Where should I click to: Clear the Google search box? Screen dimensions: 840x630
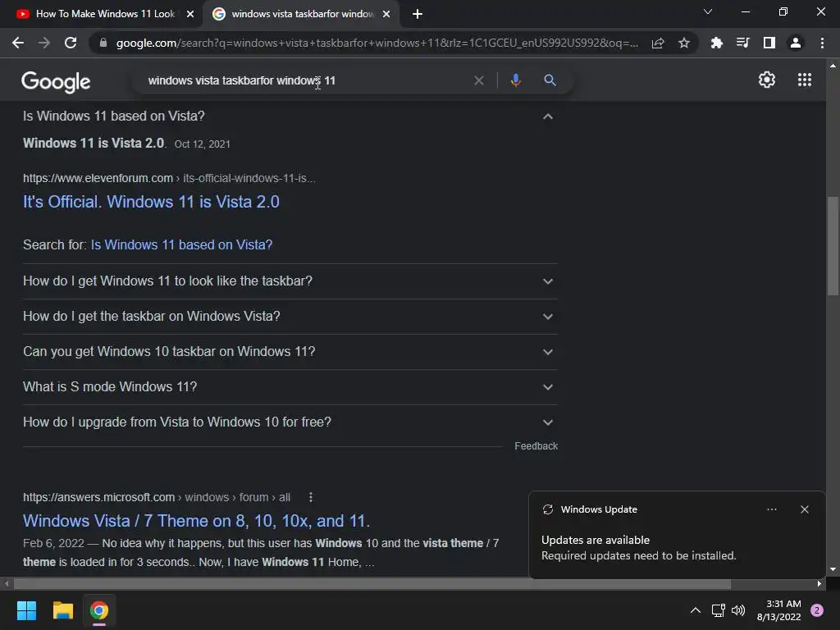click(479, 80)
